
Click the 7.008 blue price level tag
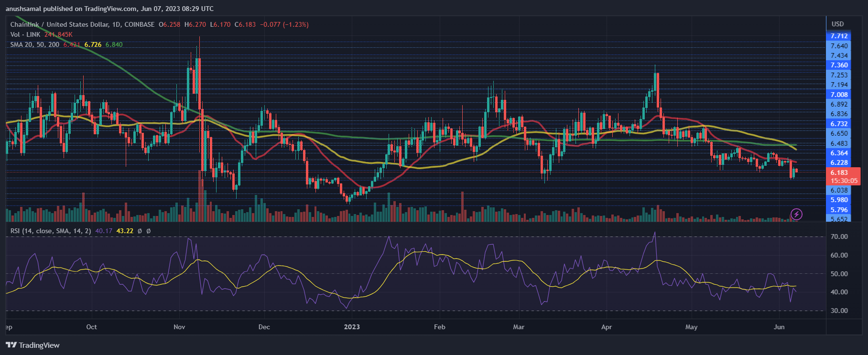pos(839,95)
